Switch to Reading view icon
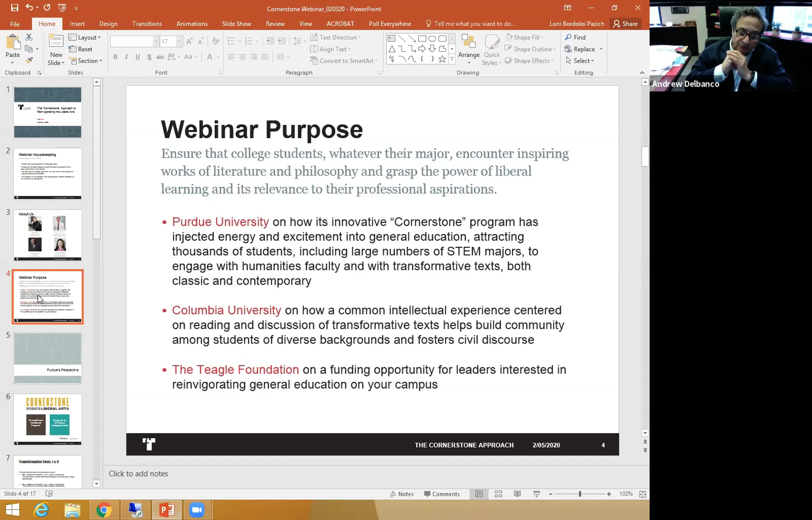The height and width of the screenshot is (520, 812). coord(517,494)
